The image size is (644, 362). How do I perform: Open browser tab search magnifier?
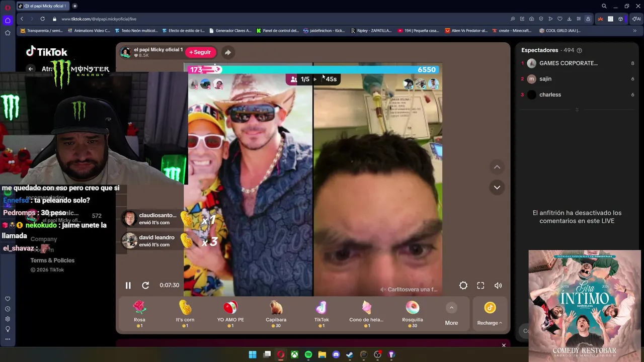(x=604, y=6)
